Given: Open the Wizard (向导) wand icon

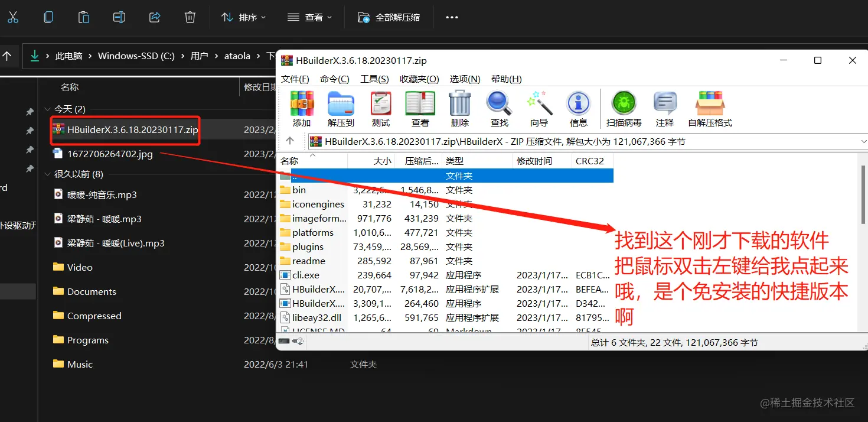Looking at the screenshot, I should pos(539,109).
